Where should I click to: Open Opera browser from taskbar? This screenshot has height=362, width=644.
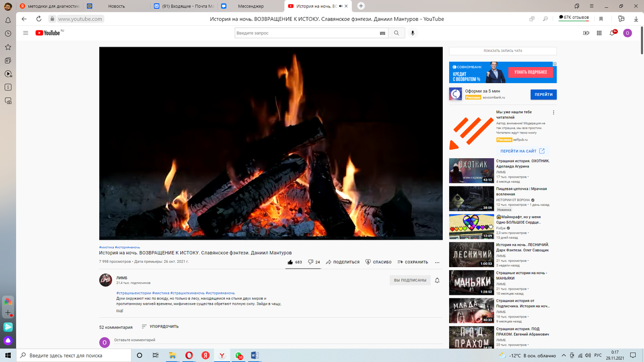[189, 355]
